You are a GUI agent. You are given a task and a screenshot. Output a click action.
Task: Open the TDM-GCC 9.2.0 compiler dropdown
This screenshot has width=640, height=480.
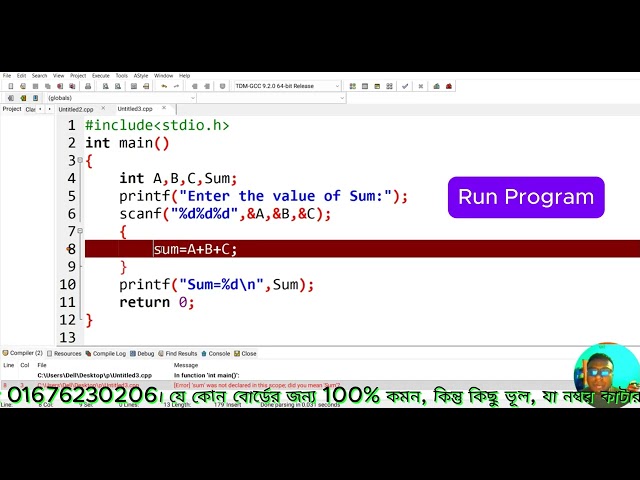click(x=287, y=86)
